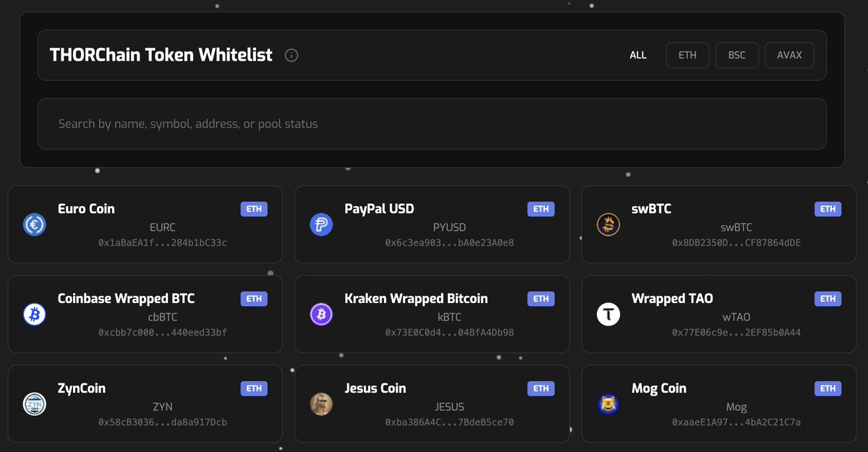Screen dimensions: 868x452
Task: Click address 0x77E06c9e...2EF85b0A44
Action: point(736,333)
